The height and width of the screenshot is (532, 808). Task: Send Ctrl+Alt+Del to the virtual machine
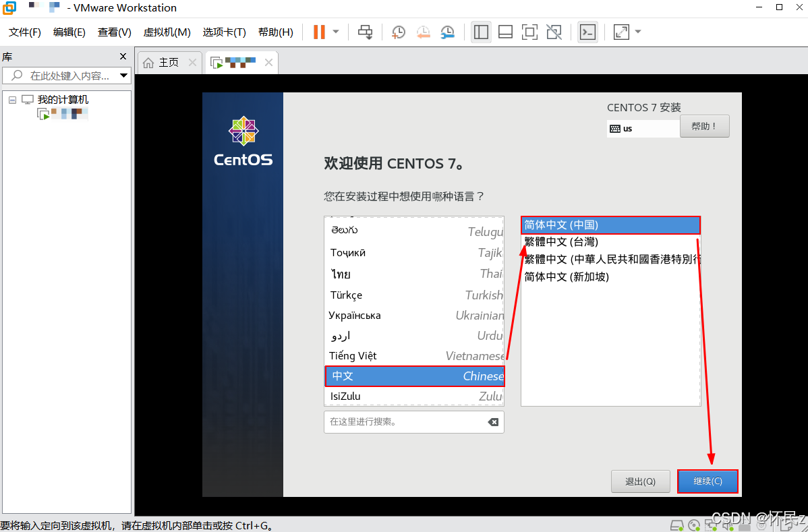click(x=366, y=32)
